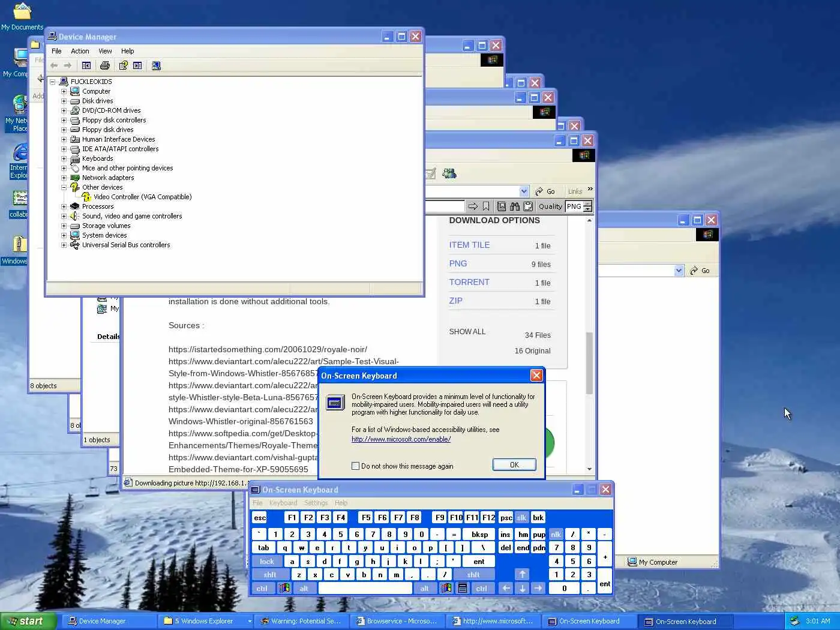The image size is (840, 630).
Task: Open address dropdown in My Computer window
Action: [x=679, y=271]
